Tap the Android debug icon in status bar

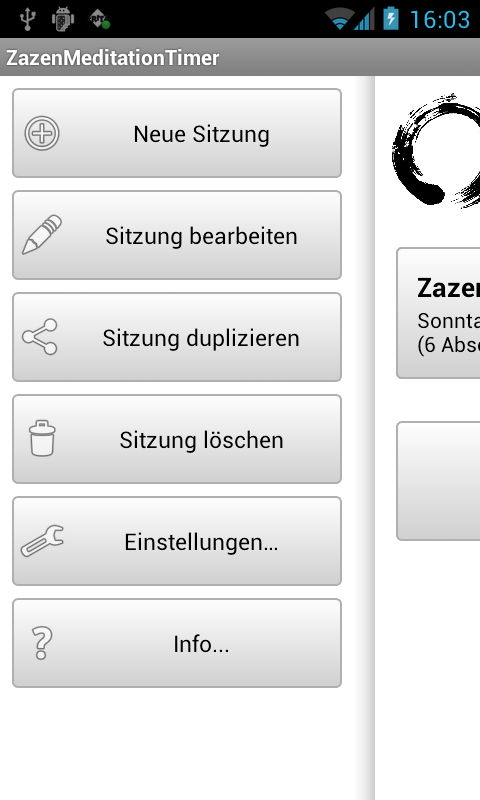pos(63,19)
